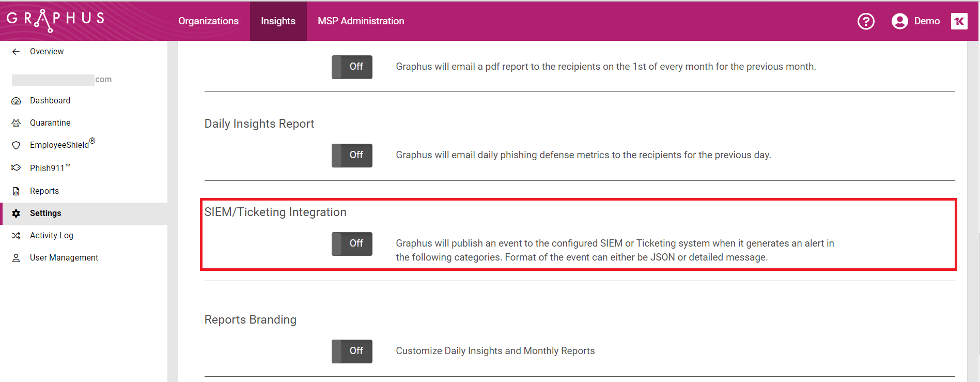
Task: Click the SIEM/Ticketing Integration heading
Action: pyautogui.click(x=275, y=212)
